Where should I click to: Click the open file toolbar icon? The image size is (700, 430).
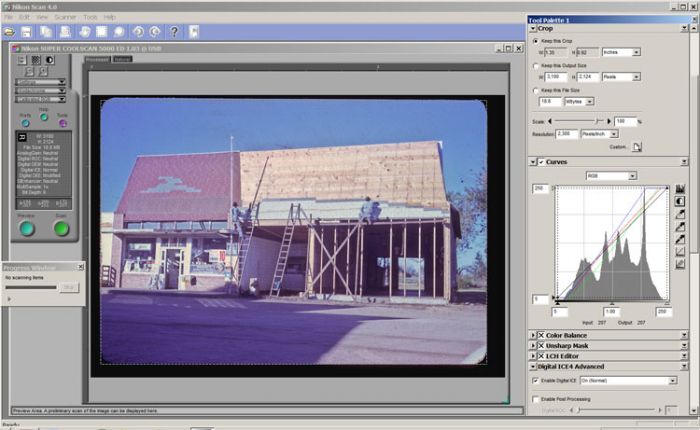tap(9, 32)
